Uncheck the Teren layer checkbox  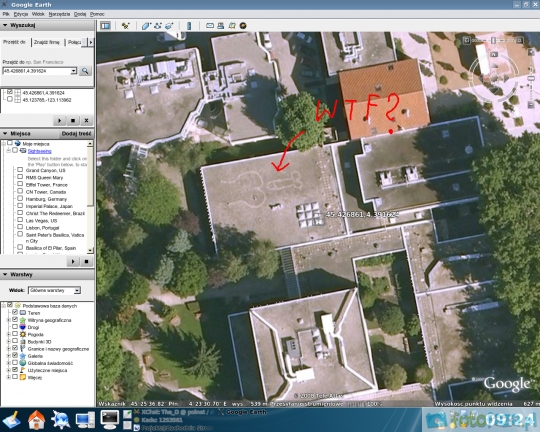coord(15,312)
